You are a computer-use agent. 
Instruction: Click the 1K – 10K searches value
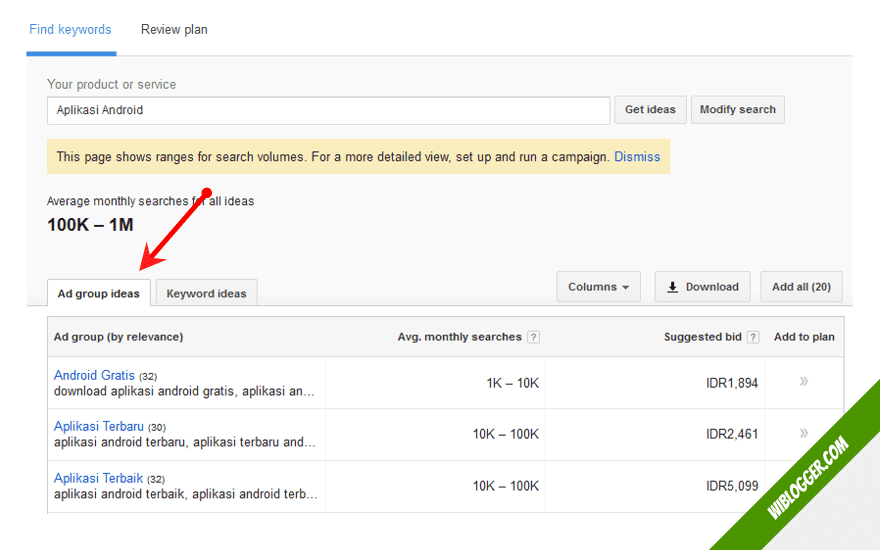click(x=512, y=383)
